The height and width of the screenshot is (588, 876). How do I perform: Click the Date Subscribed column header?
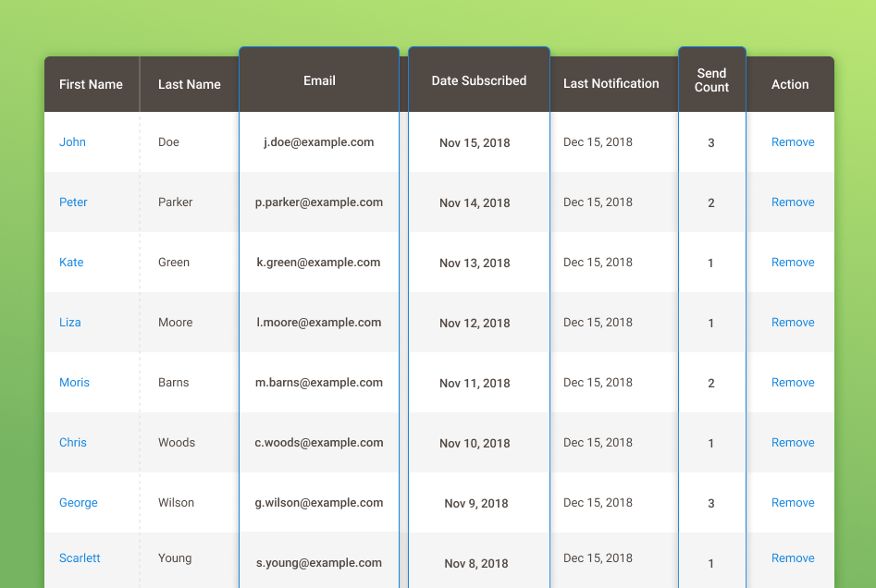point(479,80)
